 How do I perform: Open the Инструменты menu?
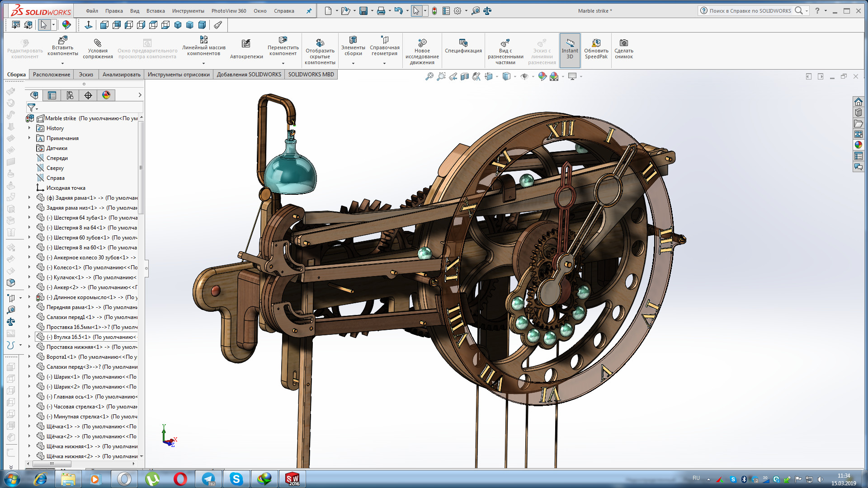coord(188,11)
